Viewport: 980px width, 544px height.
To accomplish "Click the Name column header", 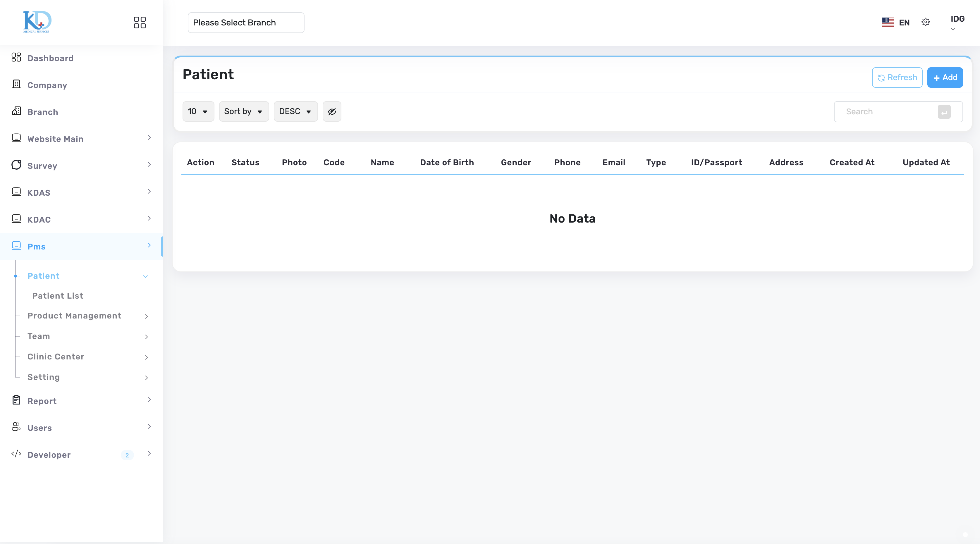I will (382, 163).
